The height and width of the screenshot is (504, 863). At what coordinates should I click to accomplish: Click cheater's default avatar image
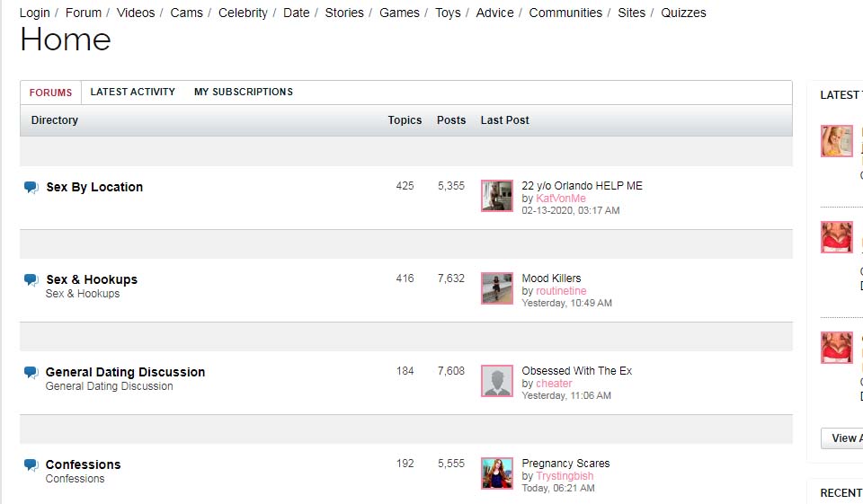tap(497, 381)
